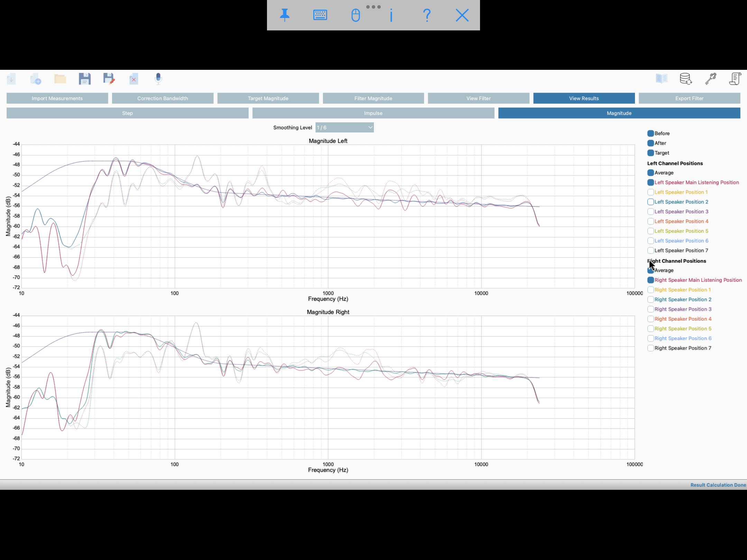Save project with the floppy disk icon
The image size is (747, 560).
tap(85, 79)
